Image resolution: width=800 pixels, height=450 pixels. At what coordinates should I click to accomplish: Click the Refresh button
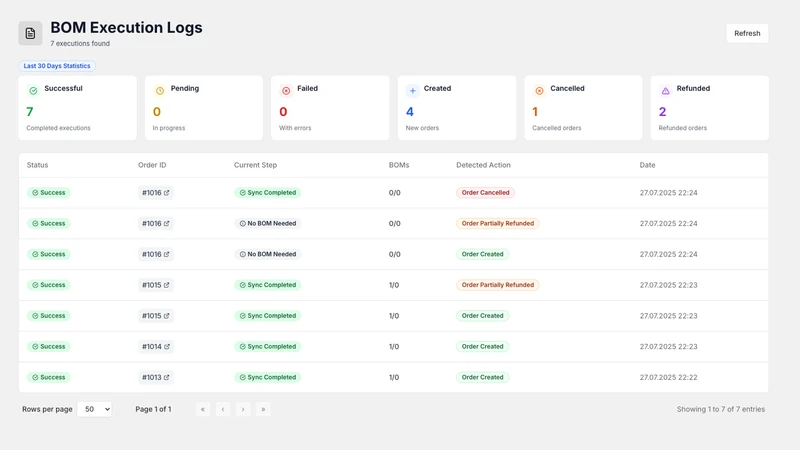pos(747,33)
